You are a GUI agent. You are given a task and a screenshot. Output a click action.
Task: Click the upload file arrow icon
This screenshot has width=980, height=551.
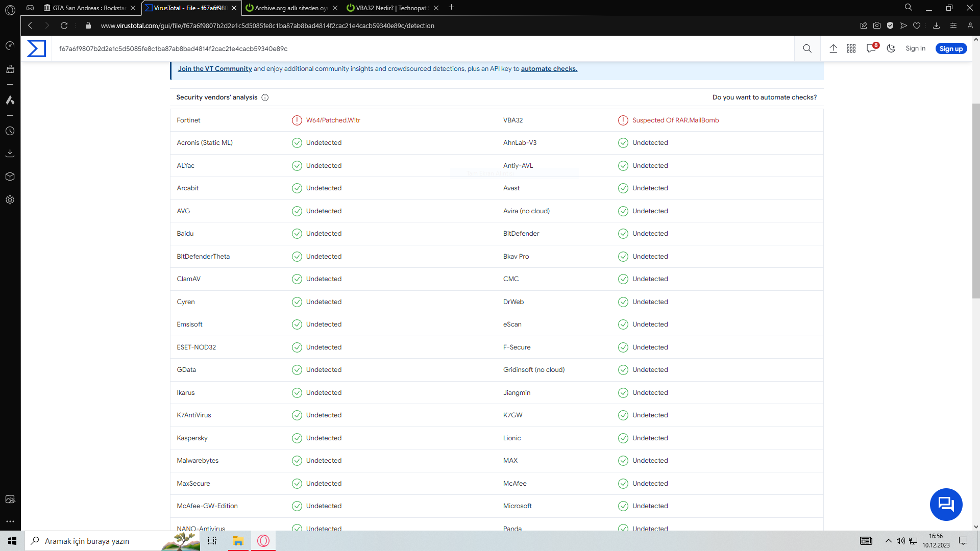click(x=833, y=48)
